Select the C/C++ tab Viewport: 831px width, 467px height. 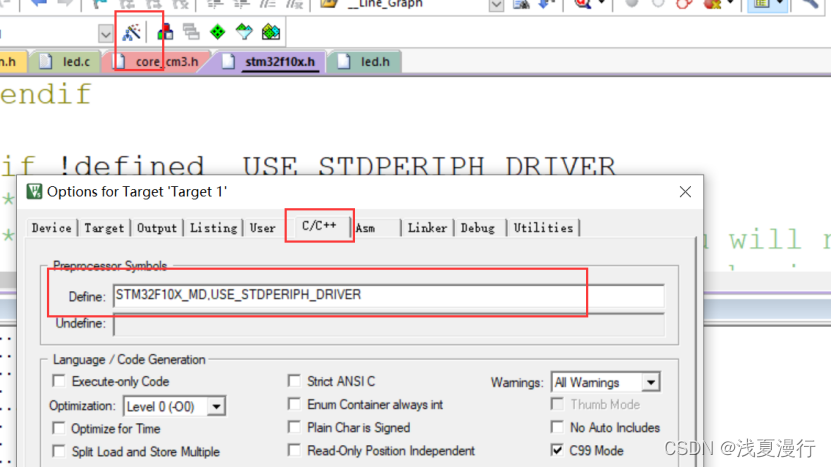pos(319,226)
